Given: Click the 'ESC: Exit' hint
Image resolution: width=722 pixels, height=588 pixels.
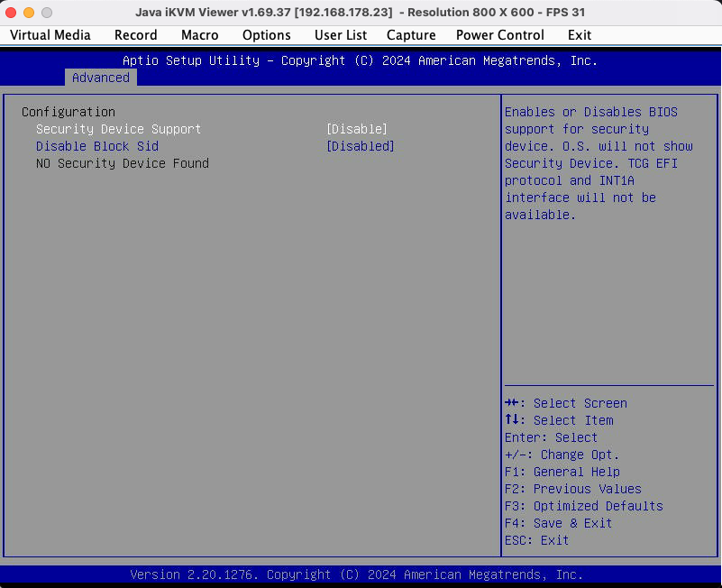Looking at the screenshot, I should click(x=537, y=540).
